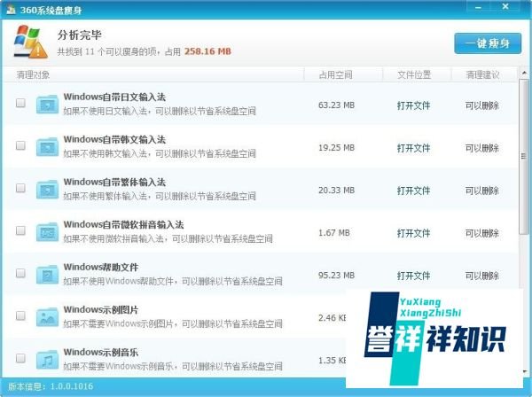Click the Traditional Chinese input folder icon
This screenshot has width=532, height=397.
47,190
